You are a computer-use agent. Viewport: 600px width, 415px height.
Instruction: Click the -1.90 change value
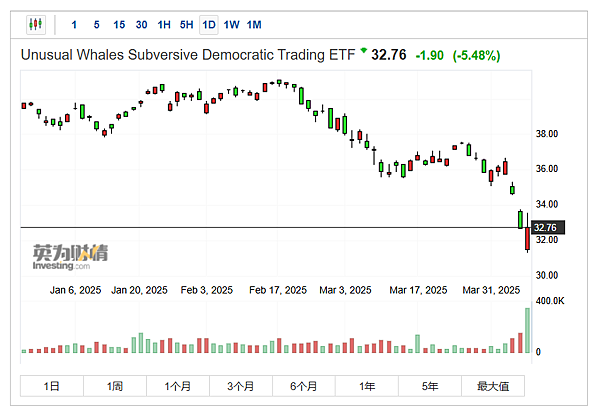429,55
